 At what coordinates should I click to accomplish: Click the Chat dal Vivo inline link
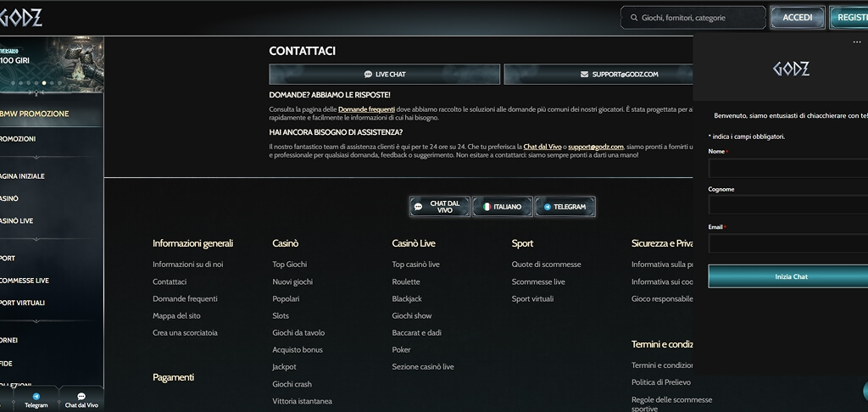[542, 147]
